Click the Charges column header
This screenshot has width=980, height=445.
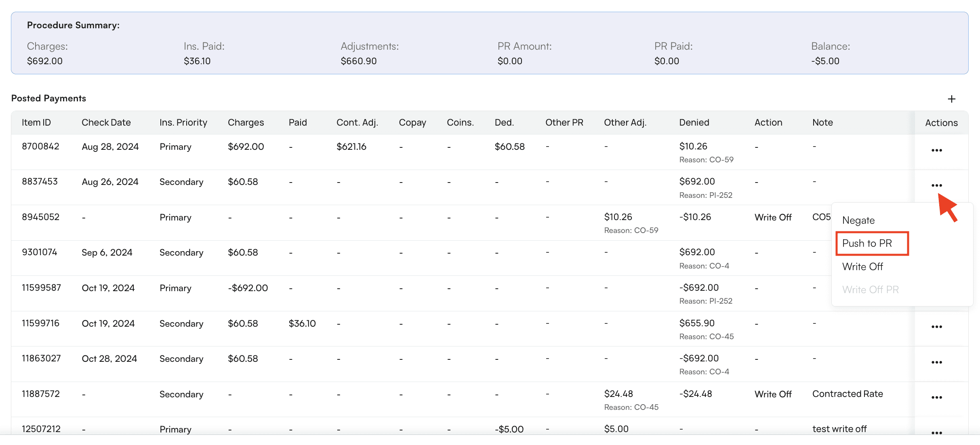click(246, 123)
